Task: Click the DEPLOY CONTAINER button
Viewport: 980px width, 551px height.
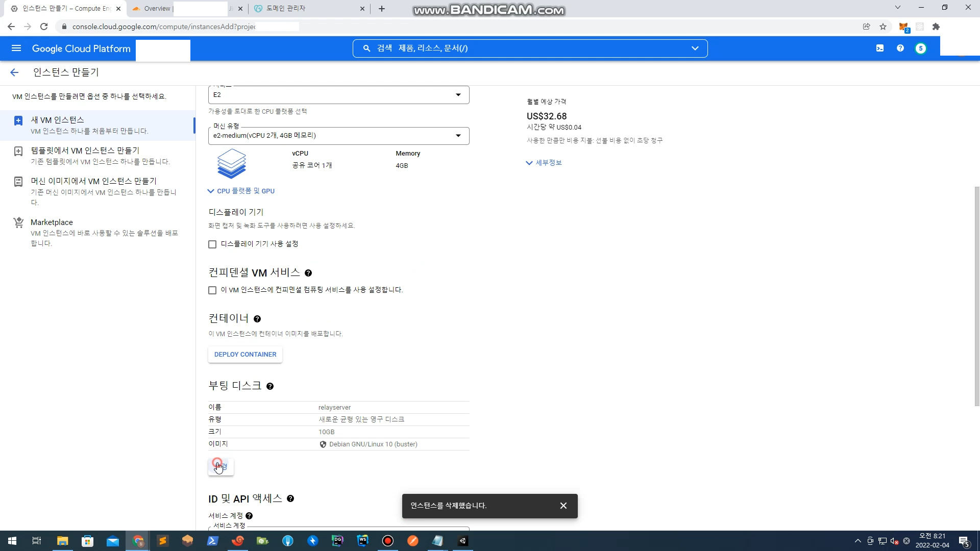Action: click(245, 355)
